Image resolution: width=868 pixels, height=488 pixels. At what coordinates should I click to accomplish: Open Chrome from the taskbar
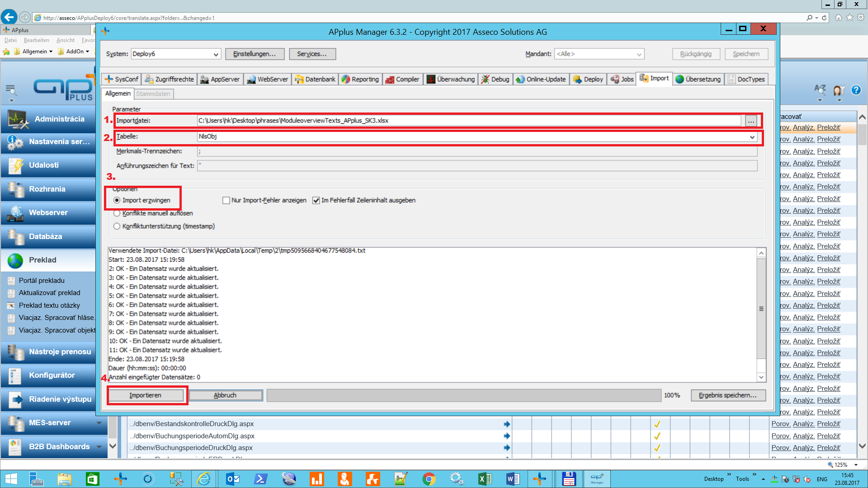click(x=429, y=479)
